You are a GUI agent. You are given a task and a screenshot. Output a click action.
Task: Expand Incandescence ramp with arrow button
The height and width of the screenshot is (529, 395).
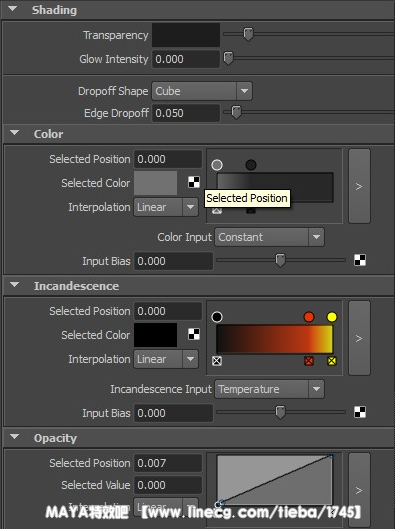click(x=359, y=338)
